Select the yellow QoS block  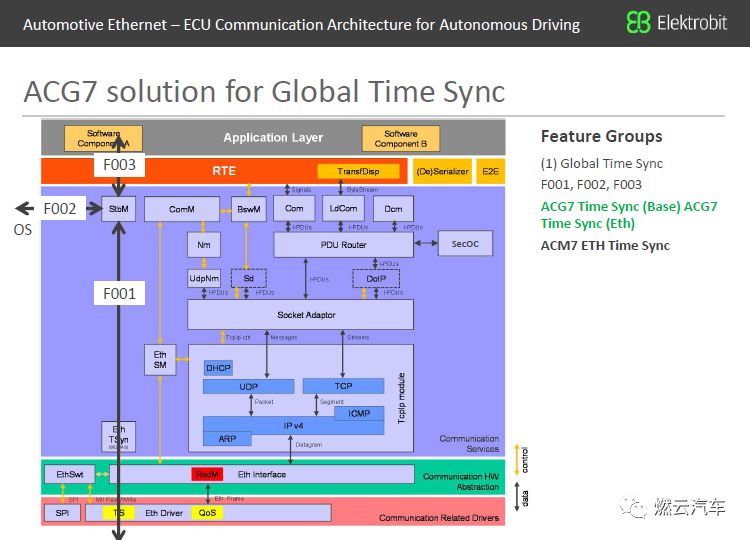coord(207,513)
